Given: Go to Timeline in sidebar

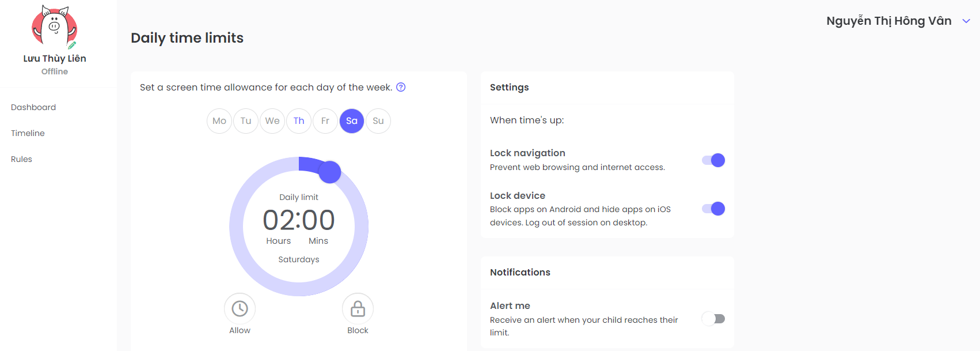Looking at the screenshot, I should (x=28, y=133).
